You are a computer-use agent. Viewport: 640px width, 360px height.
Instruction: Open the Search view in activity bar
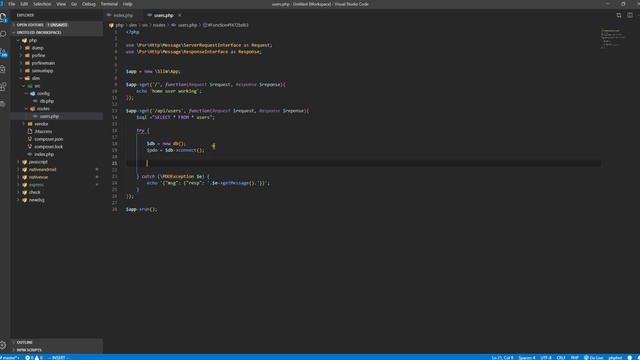pyautogui.click(x=4, y=34)
